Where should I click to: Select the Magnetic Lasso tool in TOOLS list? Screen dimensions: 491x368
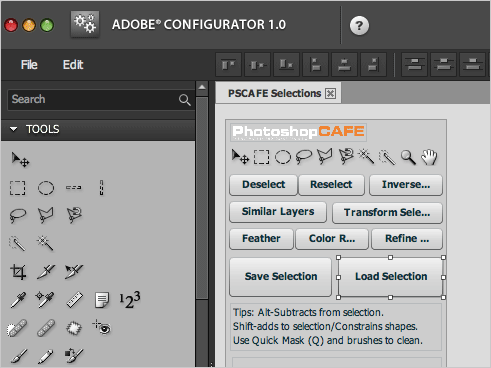(x=74, y=215)
